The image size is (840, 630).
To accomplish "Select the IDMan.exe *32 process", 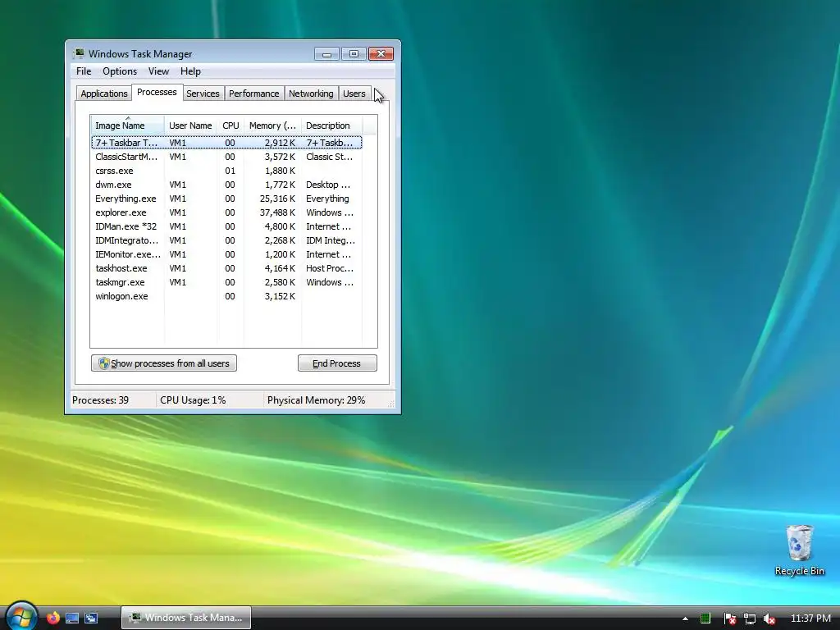I will tap(226, 226).
